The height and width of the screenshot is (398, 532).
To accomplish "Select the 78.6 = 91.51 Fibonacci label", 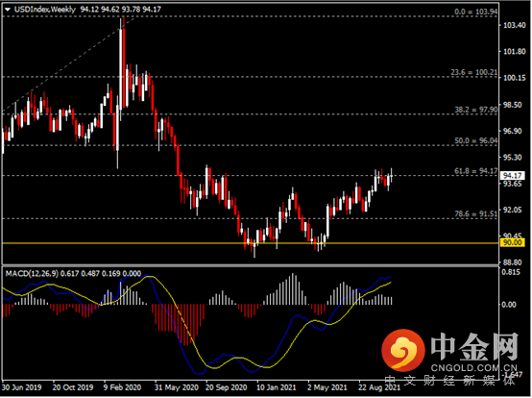I will pos(476,214).
